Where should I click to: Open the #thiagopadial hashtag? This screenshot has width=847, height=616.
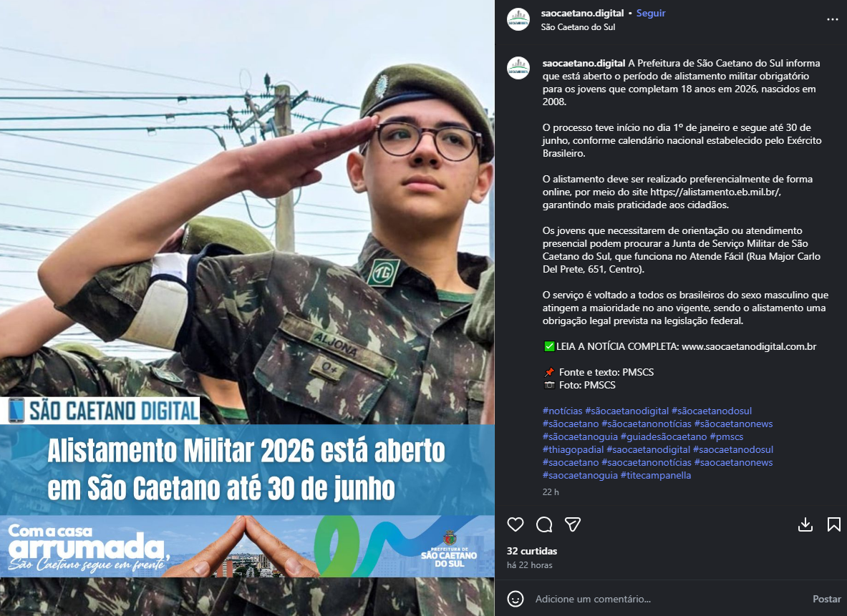(573, 450)
